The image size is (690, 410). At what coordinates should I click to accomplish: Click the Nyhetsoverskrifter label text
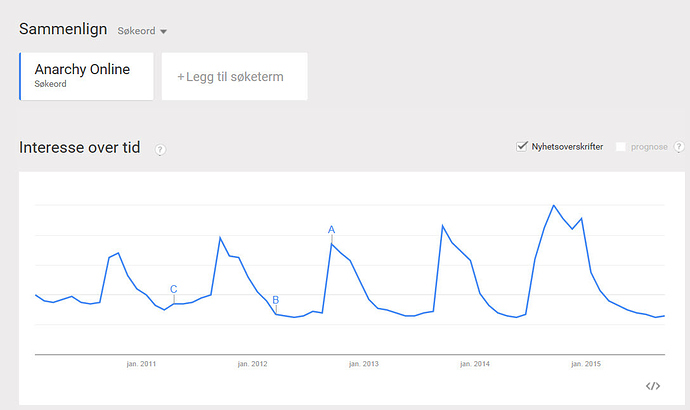(567, 147)
